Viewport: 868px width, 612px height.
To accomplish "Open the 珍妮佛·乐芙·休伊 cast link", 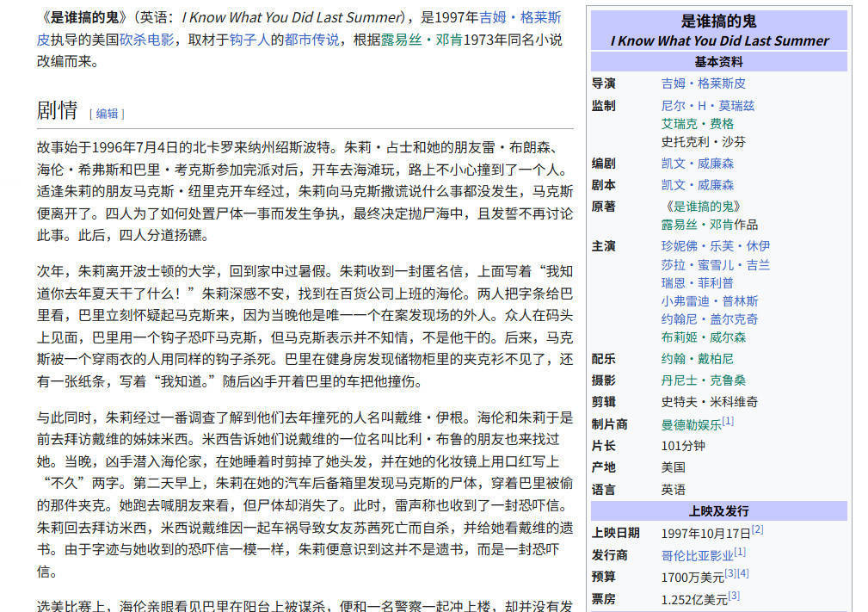I will (x=715, y=246).
